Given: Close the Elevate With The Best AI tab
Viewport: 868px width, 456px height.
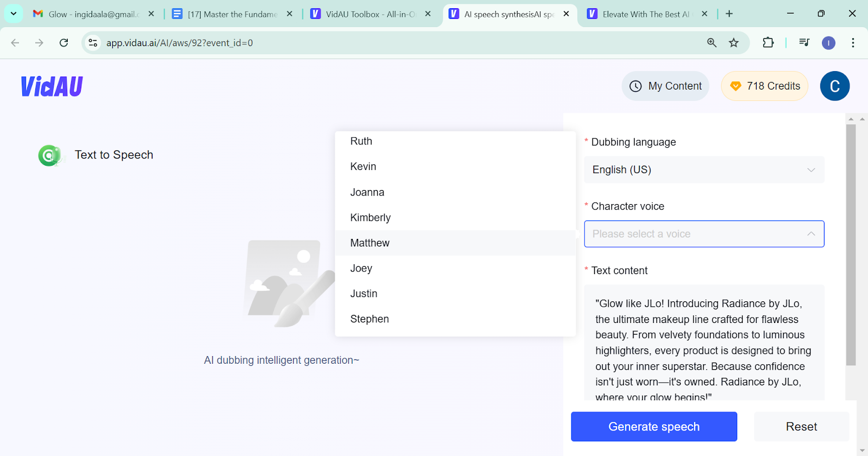Looking at the screenshot, I should pos(705,14).
